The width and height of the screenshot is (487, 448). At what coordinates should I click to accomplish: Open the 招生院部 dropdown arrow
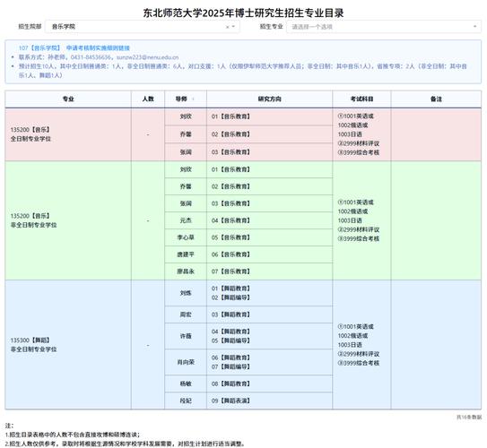click(x=233, y=27)
